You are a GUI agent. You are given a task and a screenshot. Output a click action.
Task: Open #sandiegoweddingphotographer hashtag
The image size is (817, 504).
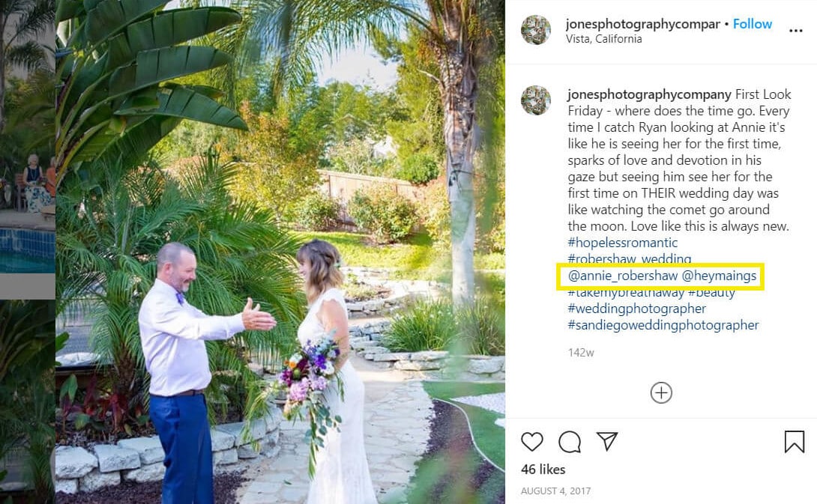pyautogui.click(x=663, y=326)
